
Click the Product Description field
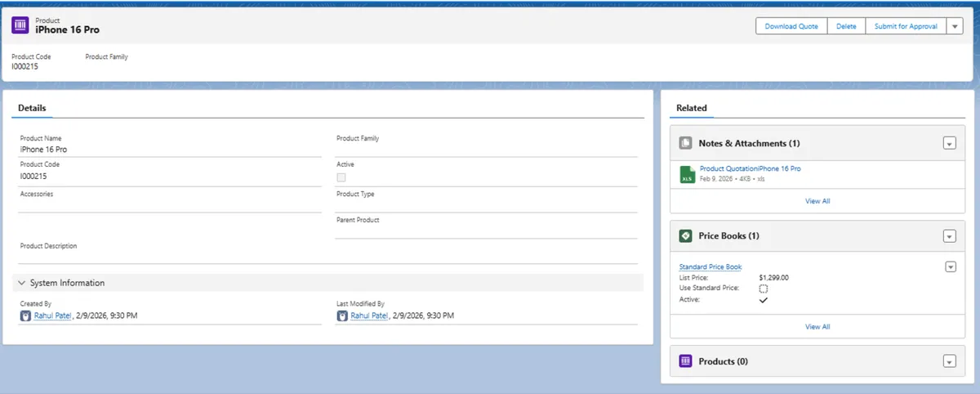click(328, 252)
